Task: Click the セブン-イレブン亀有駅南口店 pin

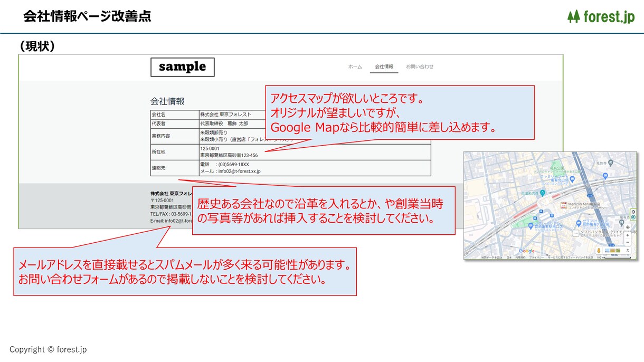Action: point(531,226)
